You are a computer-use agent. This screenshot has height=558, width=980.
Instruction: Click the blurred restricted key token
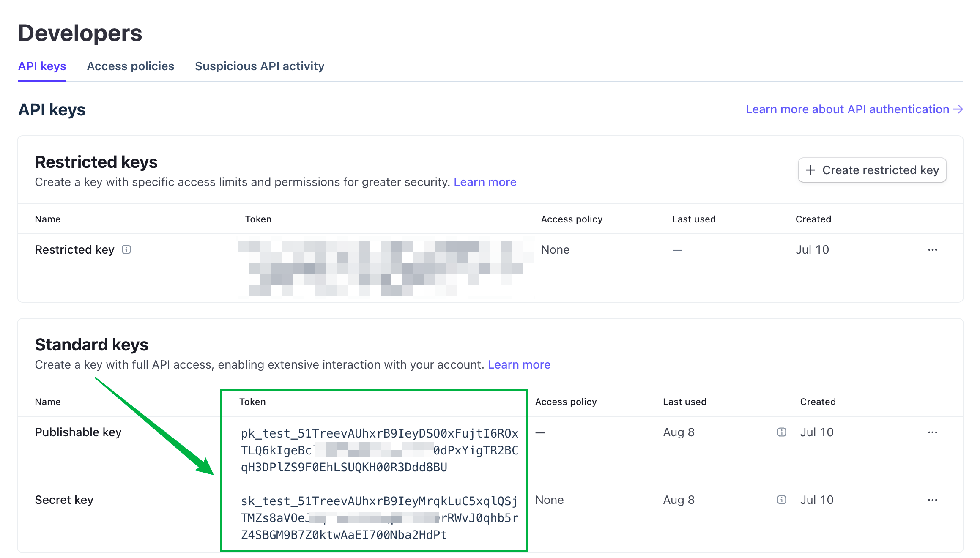click(385, 268)
